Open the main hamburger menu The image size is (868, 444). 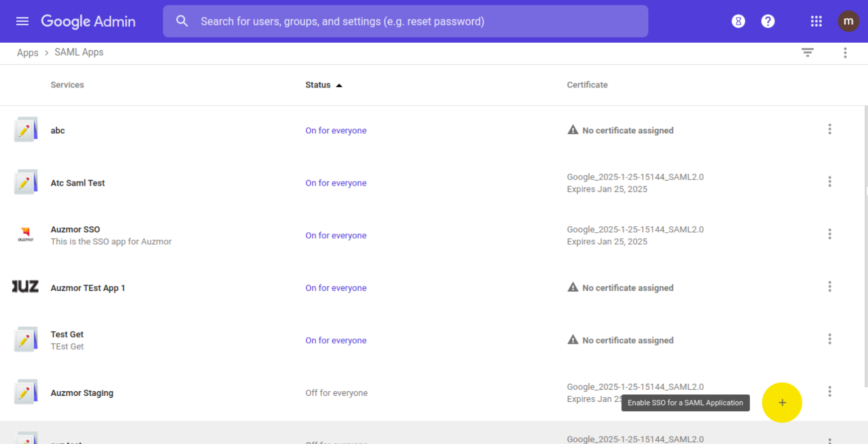point(22,21)
